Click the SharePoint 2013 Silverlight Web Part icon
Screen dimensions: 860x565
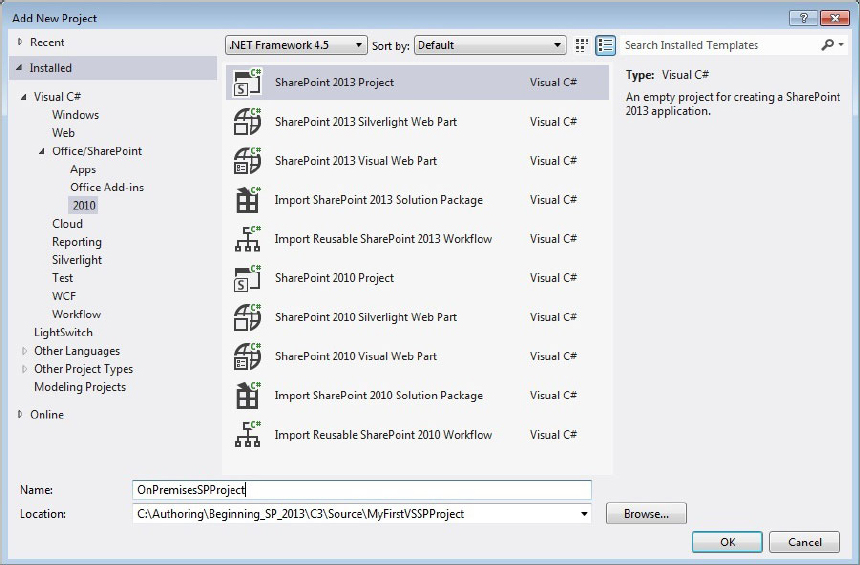pyautogui.click(x=247, y=122)
